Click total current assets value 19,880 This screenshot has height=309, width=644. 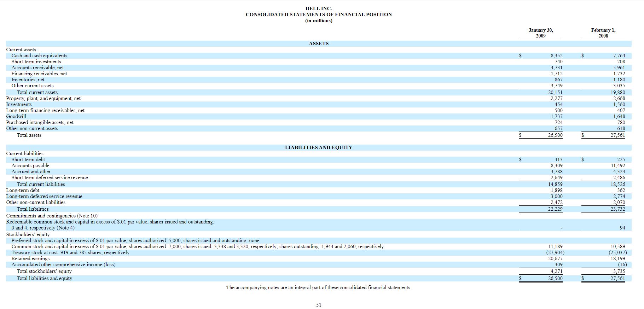click(618, 92)
